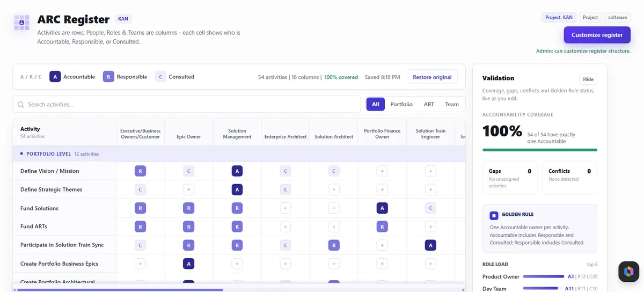Click the software tag in header
644x292 pixels.
pyautogui.click(x=617, y=17)
